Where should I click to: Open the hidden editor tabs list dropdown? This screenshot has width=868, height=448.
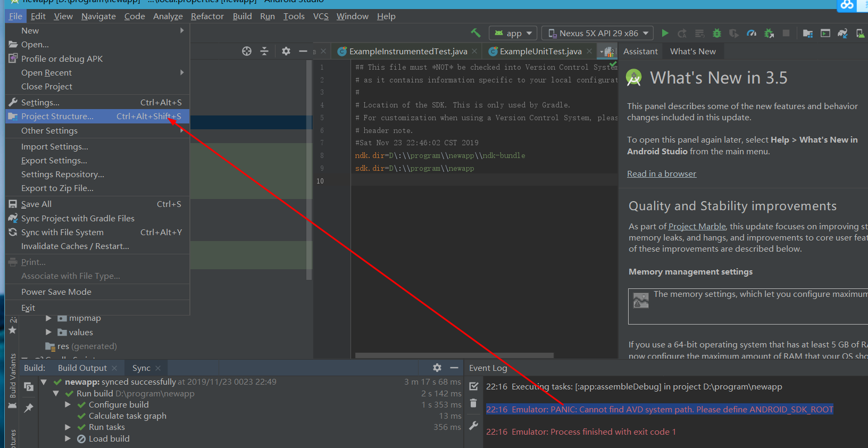click(x=607, y=52)
